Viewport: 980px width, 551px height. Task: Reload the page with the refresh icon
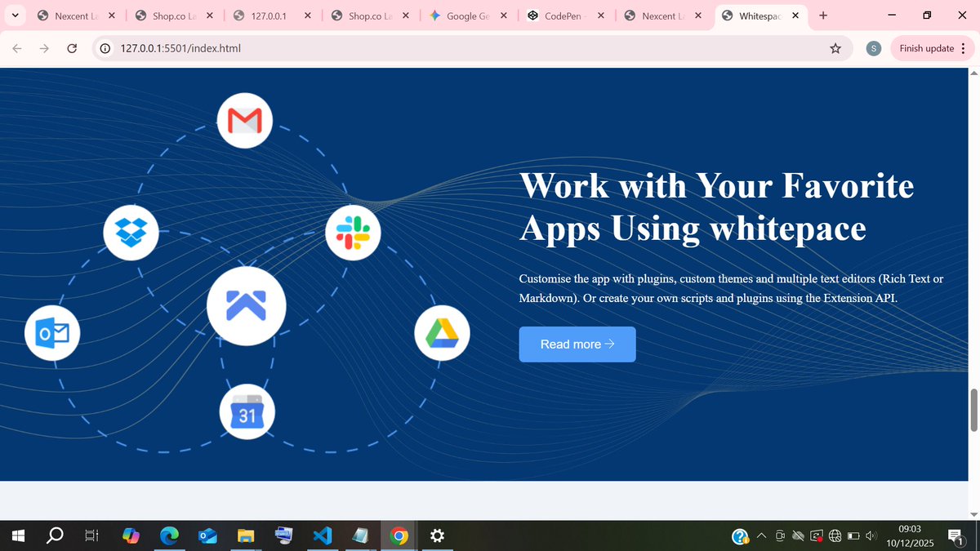coord(72,49)
